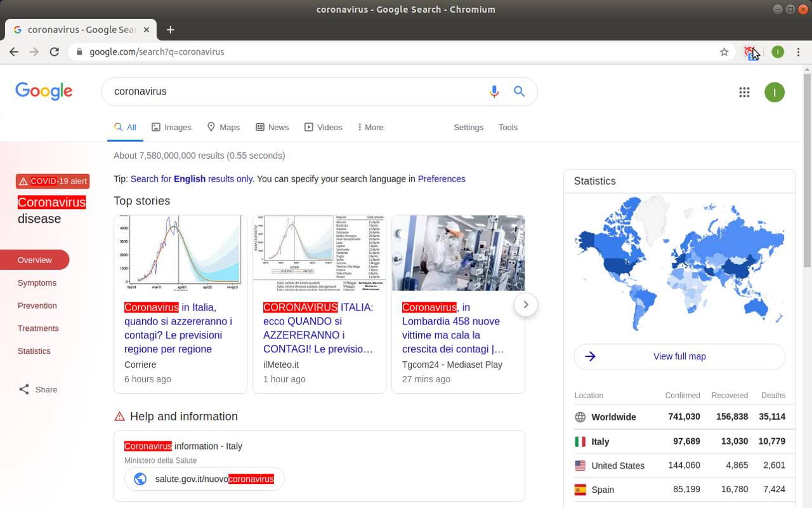The image size is (812, 508).
Task: Open the Google apps grid
Action: pyautogui.click(x=744, y=92)
